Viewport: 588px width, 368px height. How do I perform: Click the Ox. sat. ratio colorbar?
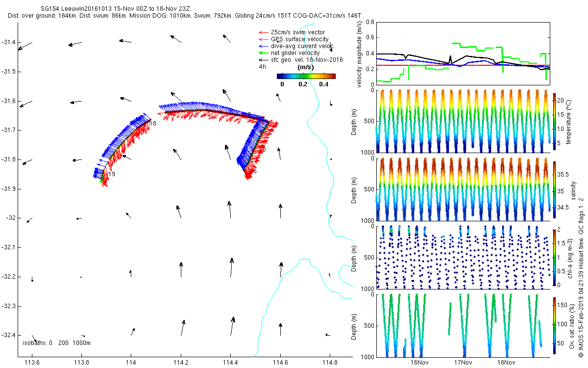[554, 326]
